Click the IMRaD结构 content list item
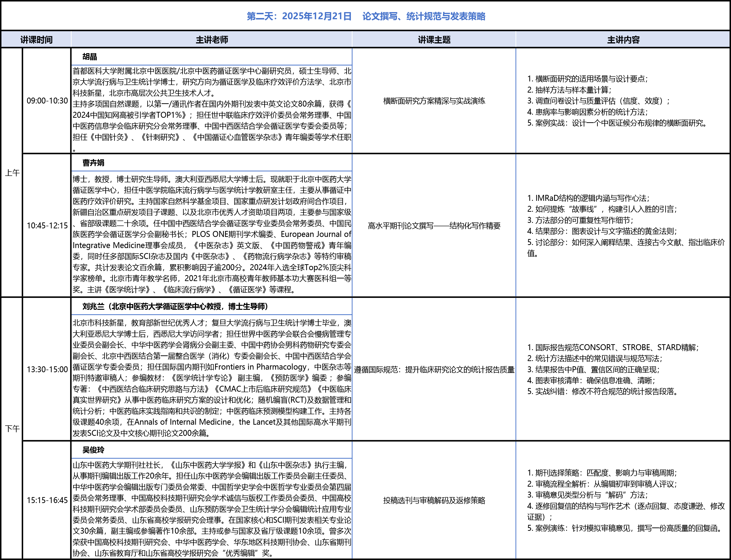Viewport: 731px width, 560px height. point(588,198)
